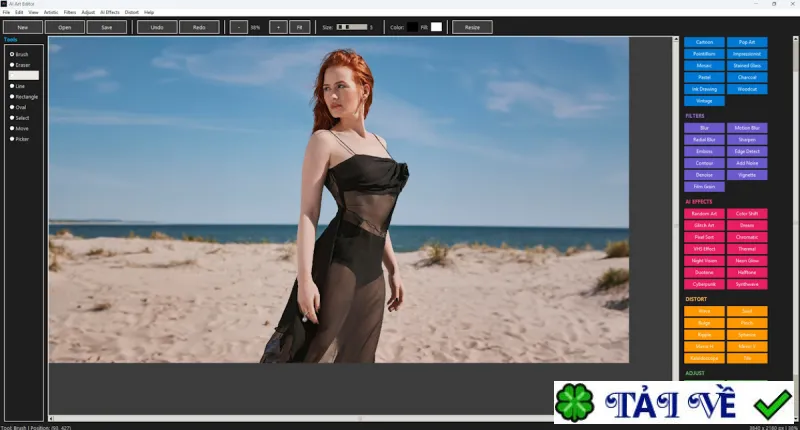The height and width of the screenshot is (430, 800).
Task: Apply the Night Vision effect
Action: (704, 260)
